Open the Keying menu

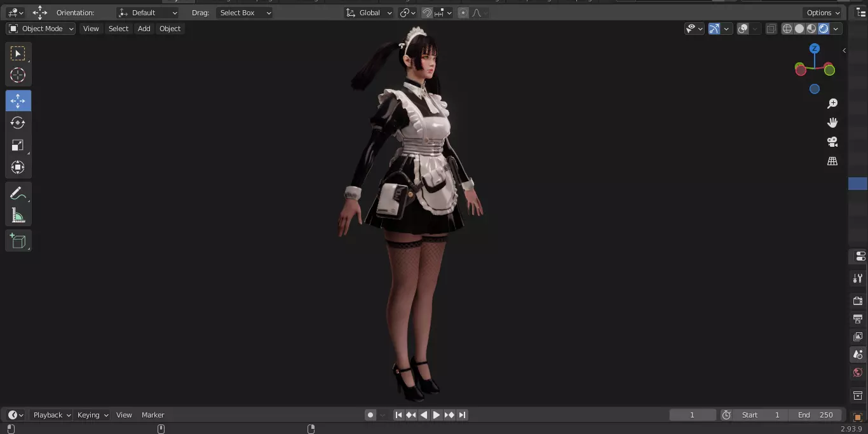click(x=93, y=415)
